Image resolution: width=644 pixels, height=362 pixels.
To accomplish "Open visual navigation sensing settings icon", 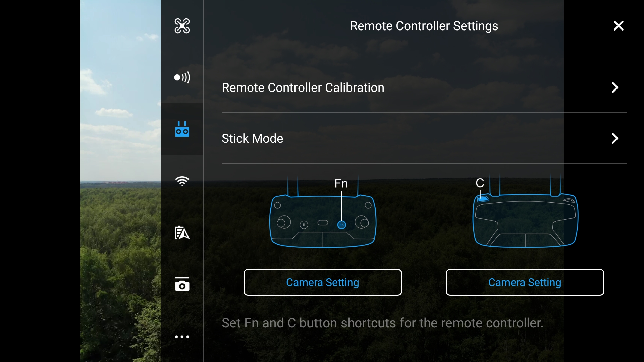I will click(182, 77).
